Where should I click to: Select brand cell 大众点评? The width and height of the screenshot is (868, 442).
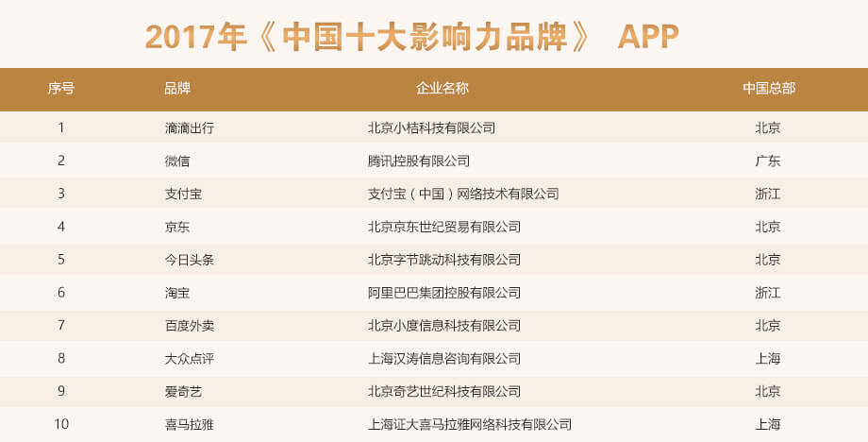point(190,358)
